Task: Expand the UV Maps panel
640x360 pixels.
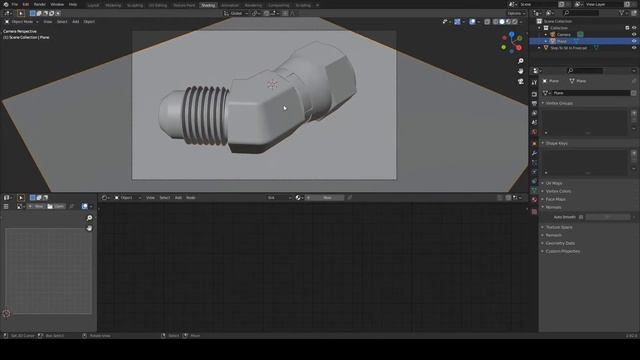Action: point(553,183)
